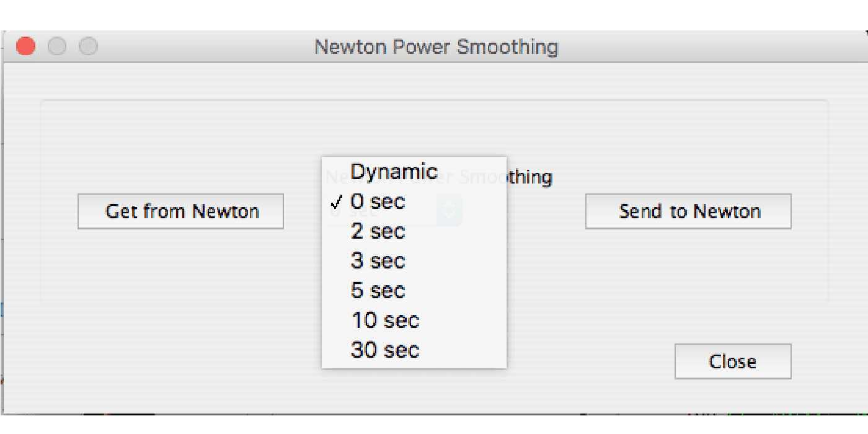868x434 pixels.
Task: Select the 30 sec option
Action: [385, 350]
